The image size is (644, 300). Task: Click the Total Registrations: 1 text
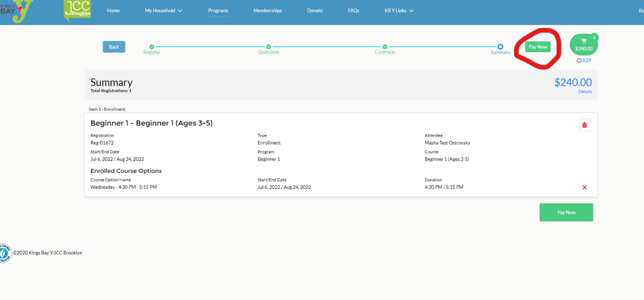pyautogui.click(x=111, y=91)
